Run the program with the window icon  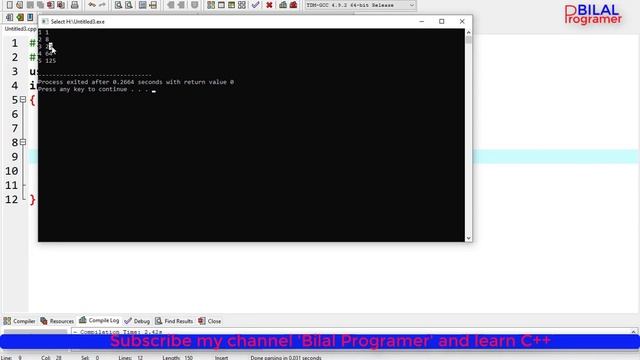pos(221,5)
